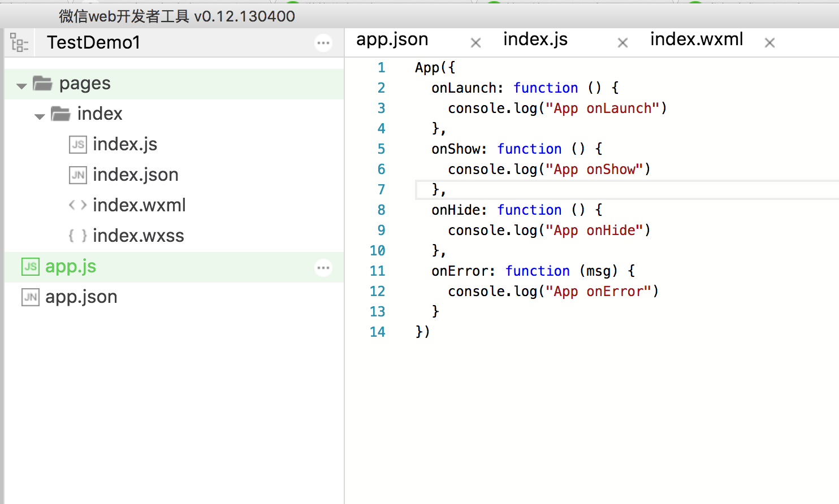Place cursor on "App onError" string

point(598,292)
